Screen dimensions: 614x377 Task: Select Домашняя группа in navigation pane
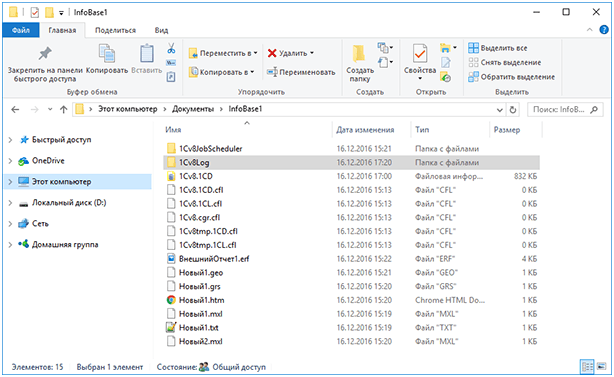point(65,245)
